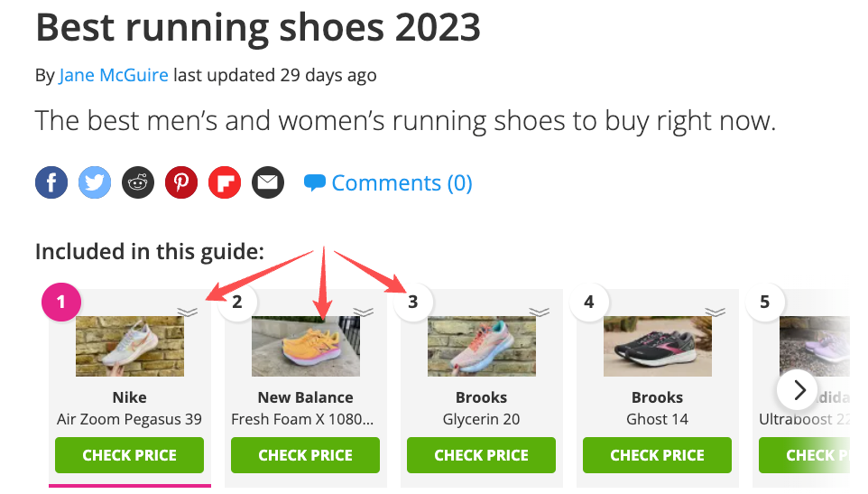The image size is (868, 494).
Task: Expand the Nike Air Zoom Pegasus card chevron
Action: (x=188, y=312)
